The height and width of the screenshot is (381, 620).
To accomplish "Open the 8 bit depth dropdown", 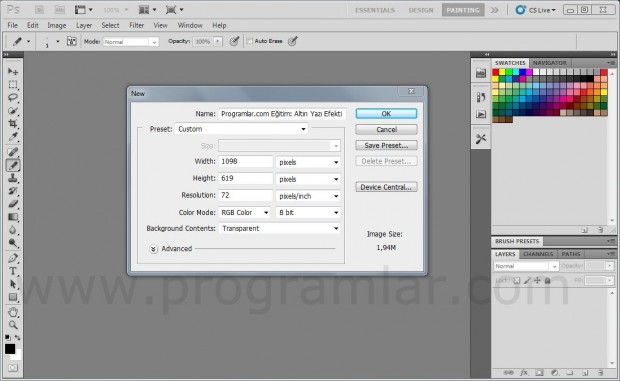I will pos(308,213).
